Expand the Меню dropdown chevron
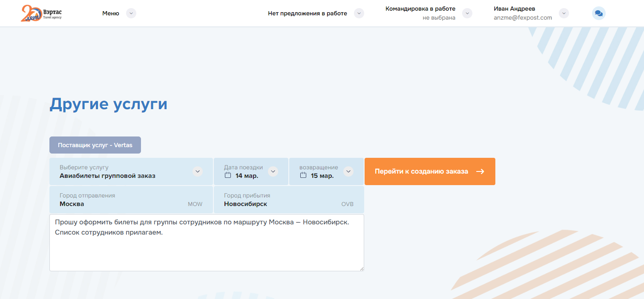Viewport: 644px width, 299px height. click(131, 13)
